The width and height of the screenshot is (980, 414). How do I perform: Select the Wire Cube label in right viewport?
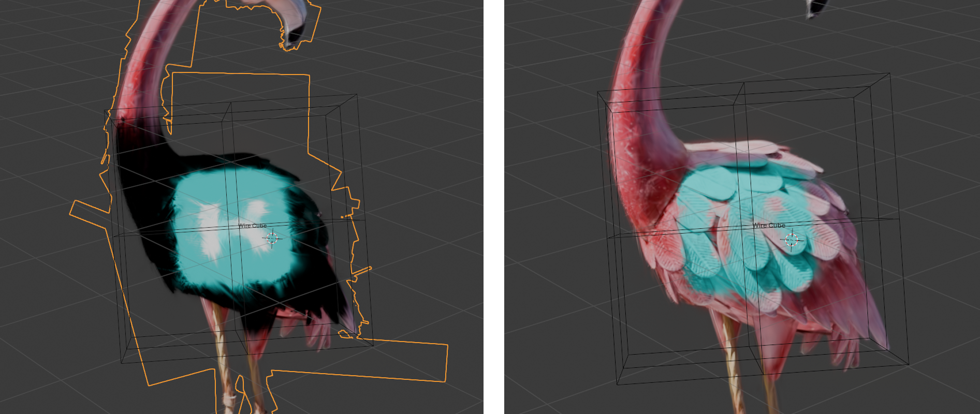point(769,225)
